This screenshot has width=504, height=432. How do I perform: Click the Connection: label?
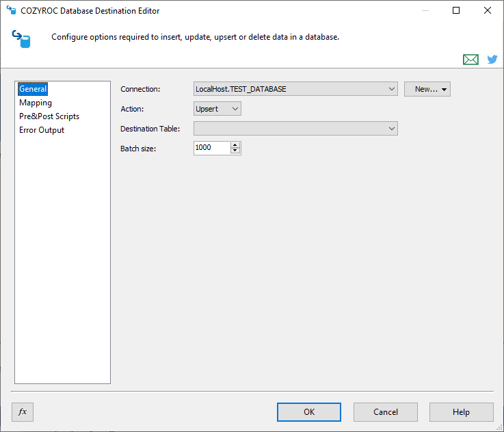[140, 89]
